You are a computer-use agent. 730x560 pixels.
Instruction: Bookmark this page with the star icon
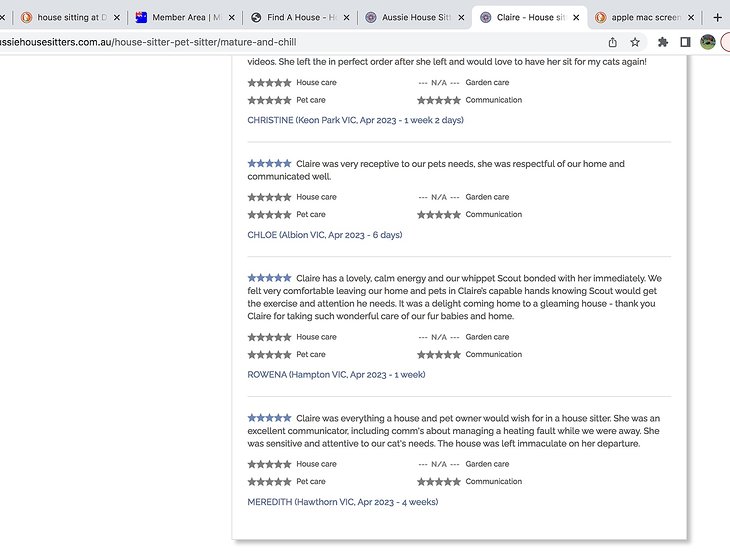click(635, 42)
